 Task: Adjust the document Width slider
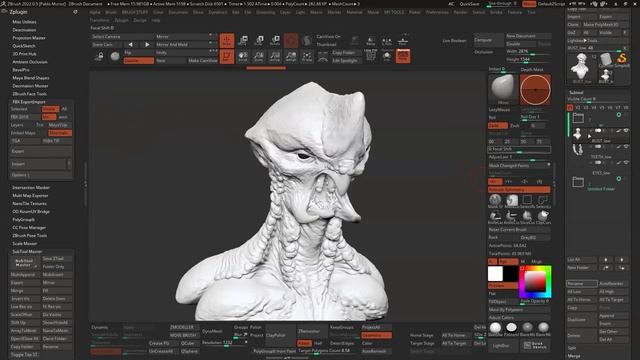coord(528,51)
